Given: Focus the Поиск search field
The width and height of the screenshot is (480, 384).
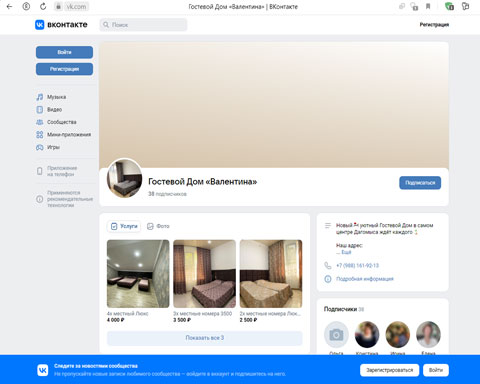Looking at the screenshot, I should pyautogui.click(x=143, y=25).
